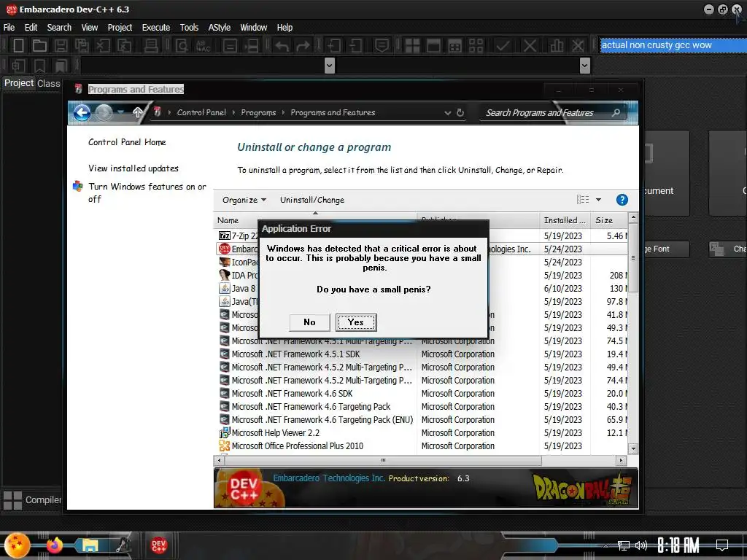Click the Compile four-squares icon
This screenshot has width=747, height=560.
[x=412, y=46]
